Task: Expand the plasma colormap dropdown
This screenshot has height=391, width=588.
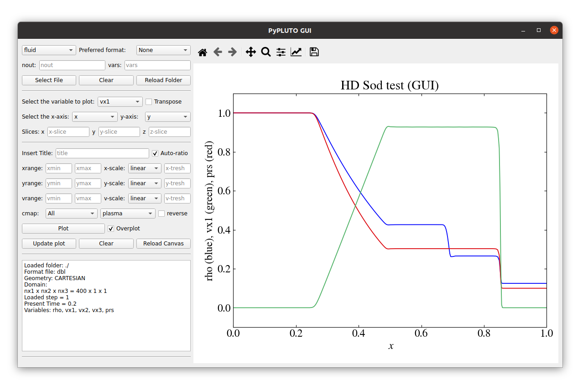Action: 128,214
